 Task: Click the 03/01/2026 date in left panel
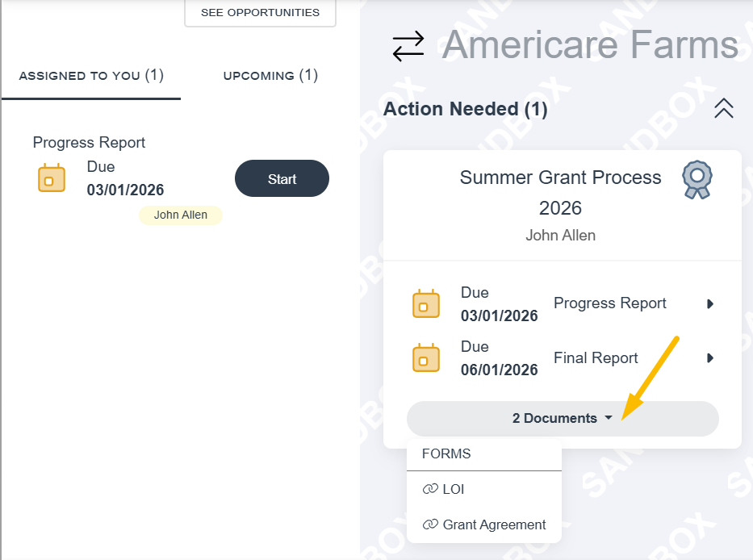(125, 190)
